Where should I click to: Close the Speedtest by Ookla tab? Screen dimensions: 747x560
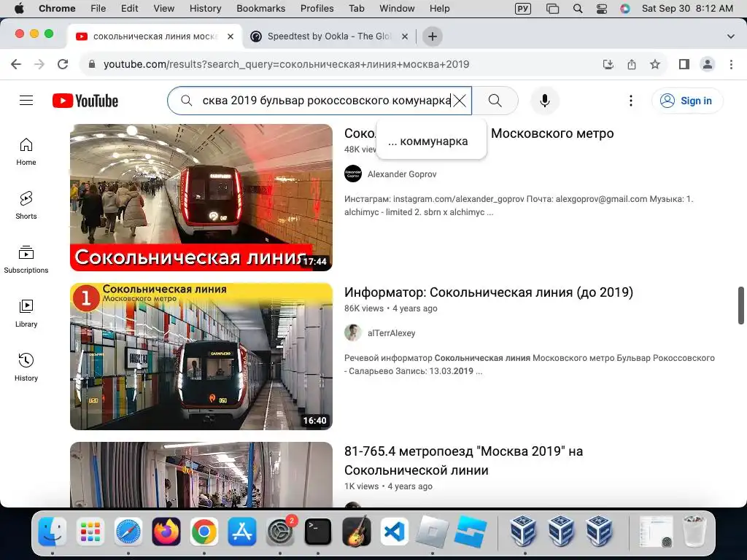[x=404, y=36]
